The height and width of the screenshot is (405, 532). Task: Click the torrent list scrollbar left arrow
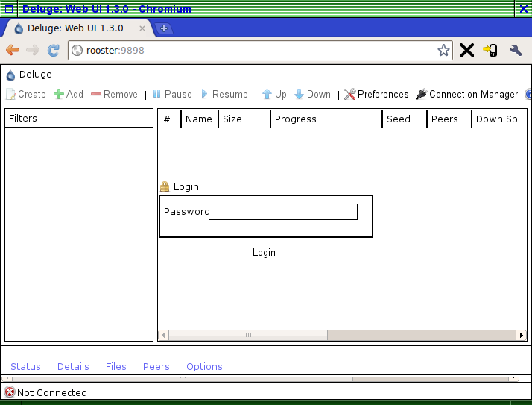(x=163, y=336)
